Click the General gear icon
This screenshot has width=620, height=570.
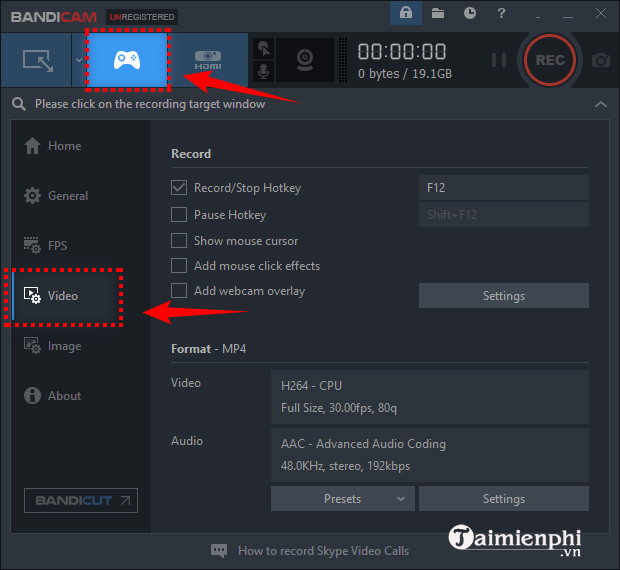click(32, 196)
